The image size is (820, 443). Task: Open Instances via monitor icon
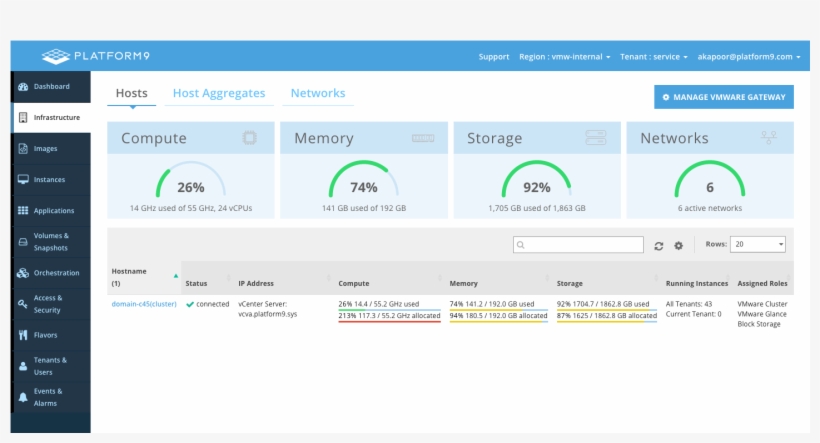click(x=23, y=180)
